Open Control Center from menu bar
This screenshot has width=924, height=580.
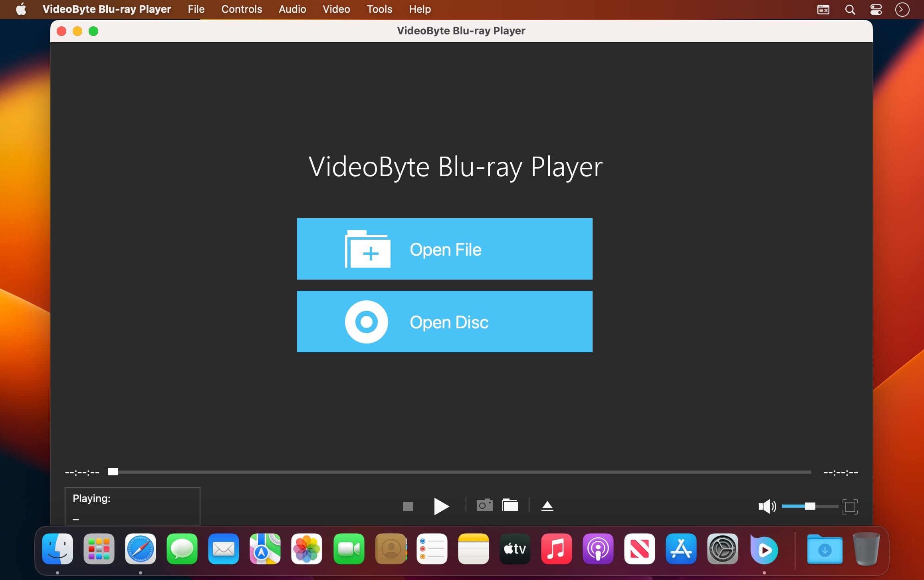(876, 10)
